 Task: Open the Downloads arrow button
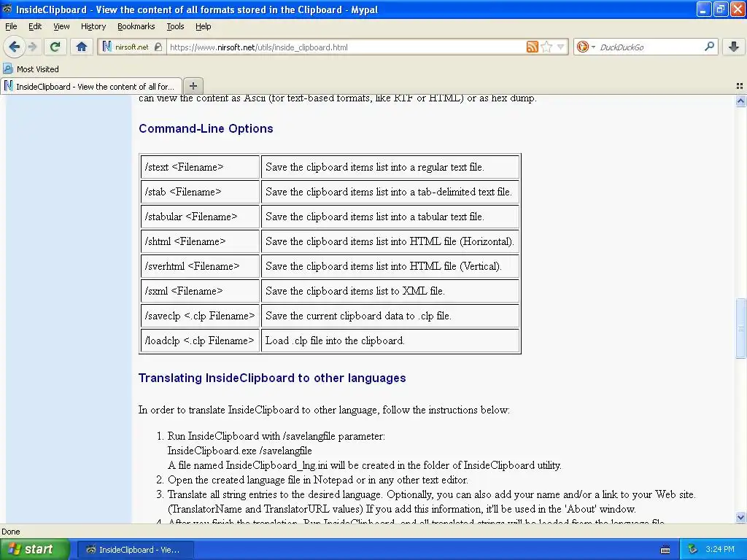[x=734, y=47]
